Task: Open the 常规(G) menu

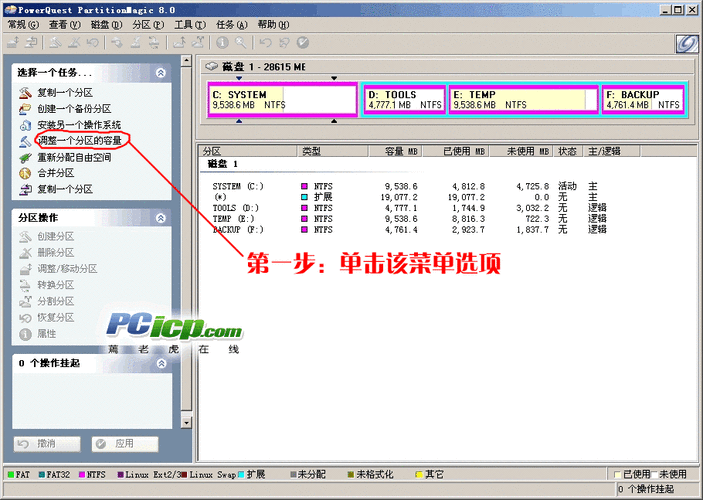Action: pyautogui.click(x=23, y=25)
